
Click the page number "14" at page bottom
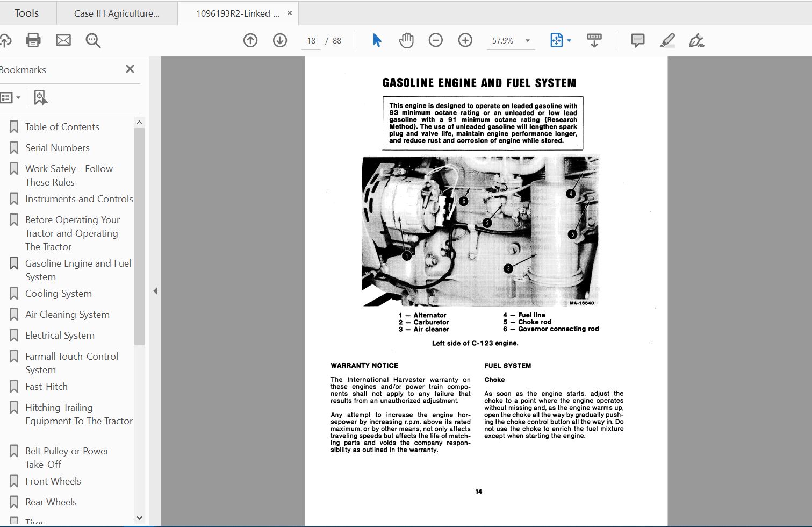coord(479,492)
